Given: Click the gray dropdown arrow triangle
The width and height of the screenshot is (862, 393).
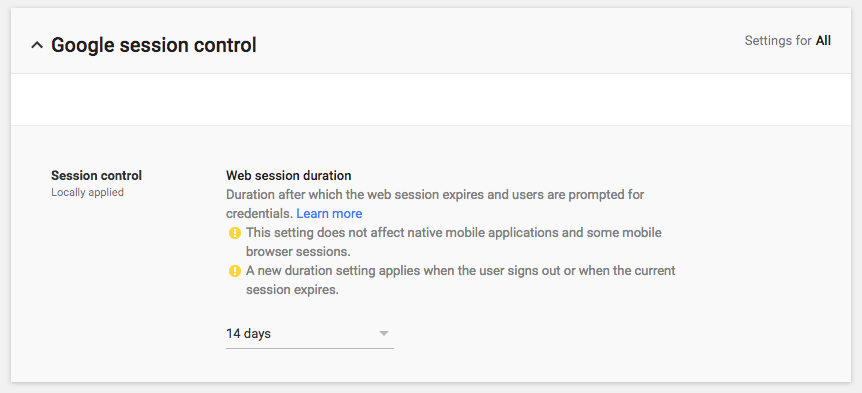Looking at the screenshot, I should pyautogui.click(x=384, y=334).
